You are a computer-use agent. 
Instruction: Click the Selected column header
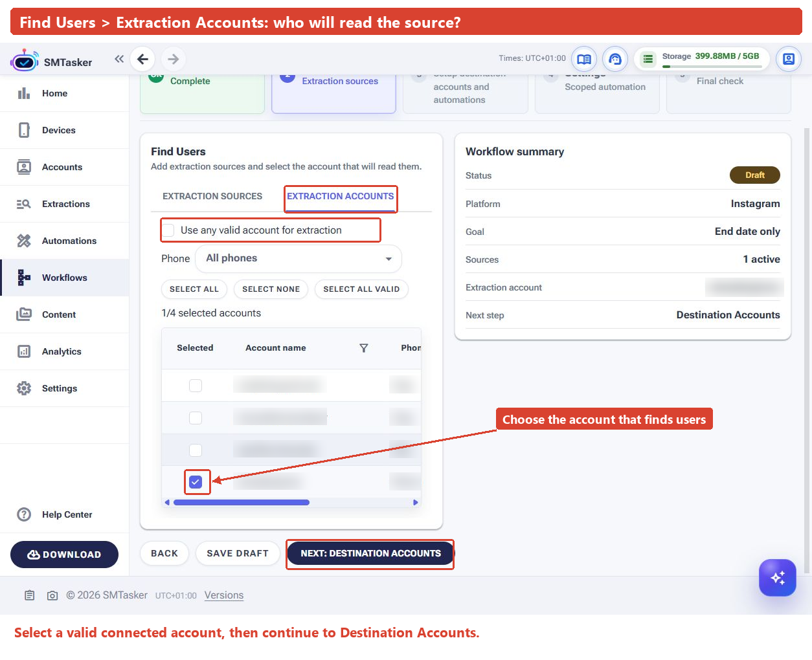(x=195, y=348)
